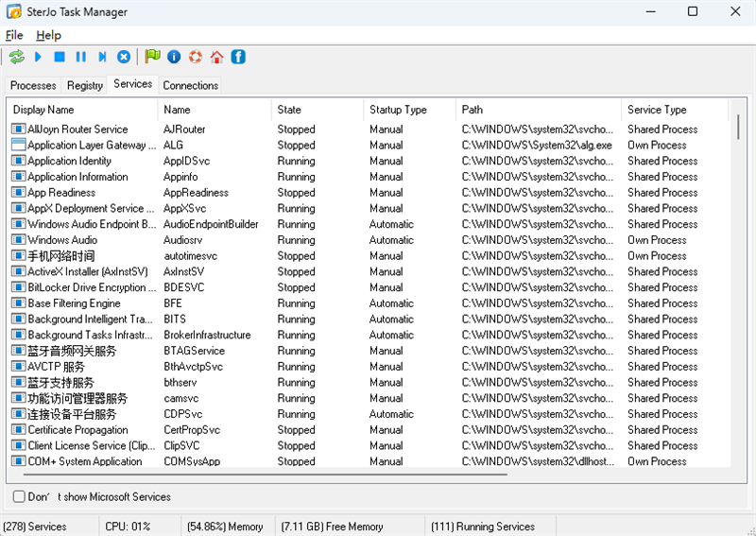This screenshot has width=756, height=536.
Task: Click the SterJo Task Manager title icon
Action: click(14, 11)
